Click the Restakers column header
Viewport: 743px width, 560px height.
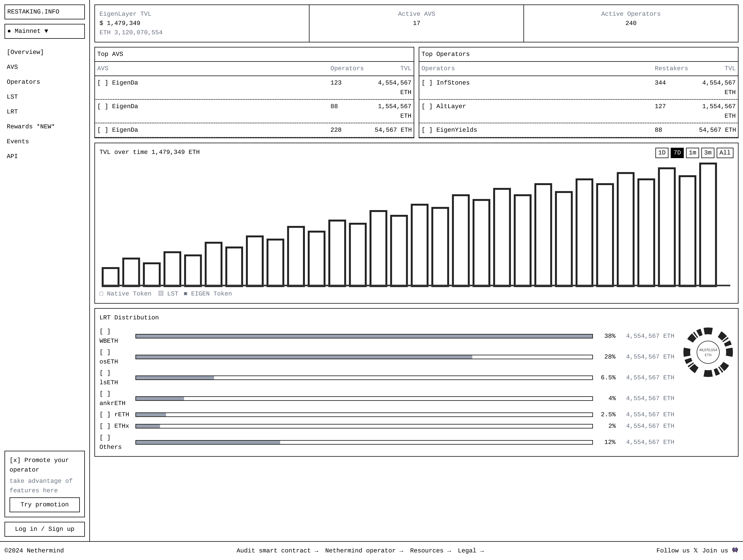[x=671, y=69]
